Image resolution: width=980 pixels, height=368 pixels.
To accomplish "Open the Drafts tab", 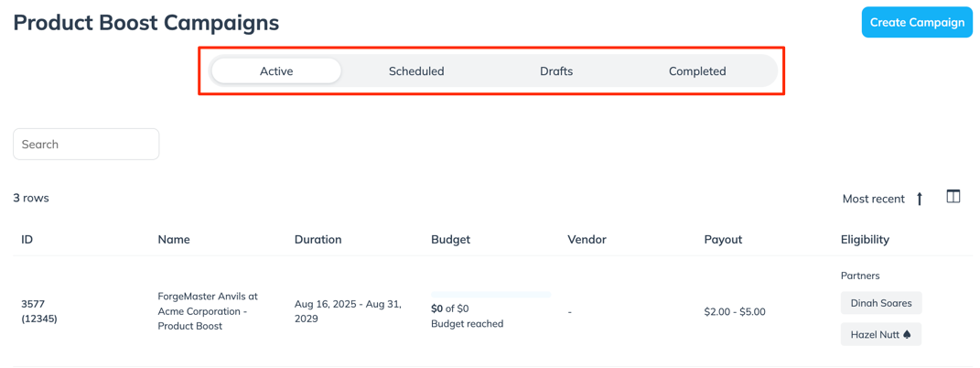I will click(556, 71).
